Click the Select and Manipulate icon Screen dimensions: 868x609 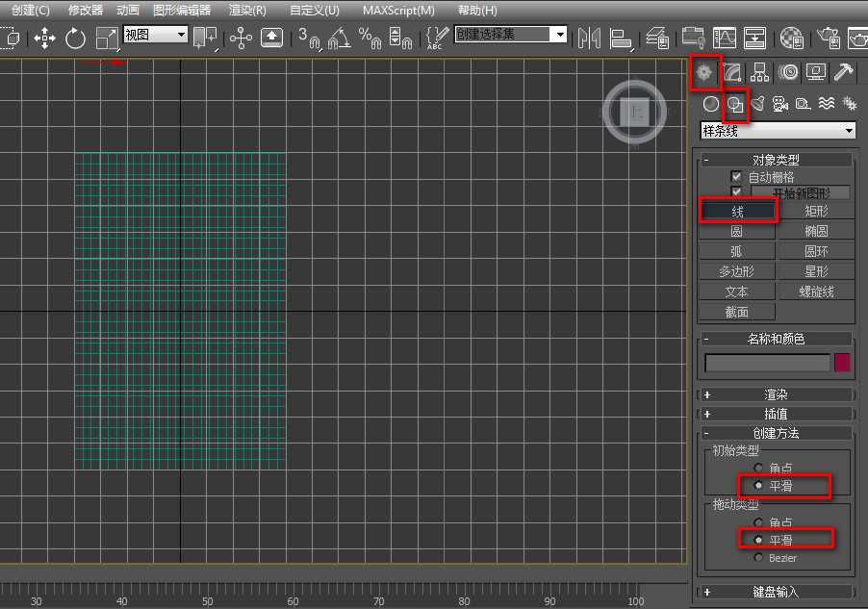[241, 38]
